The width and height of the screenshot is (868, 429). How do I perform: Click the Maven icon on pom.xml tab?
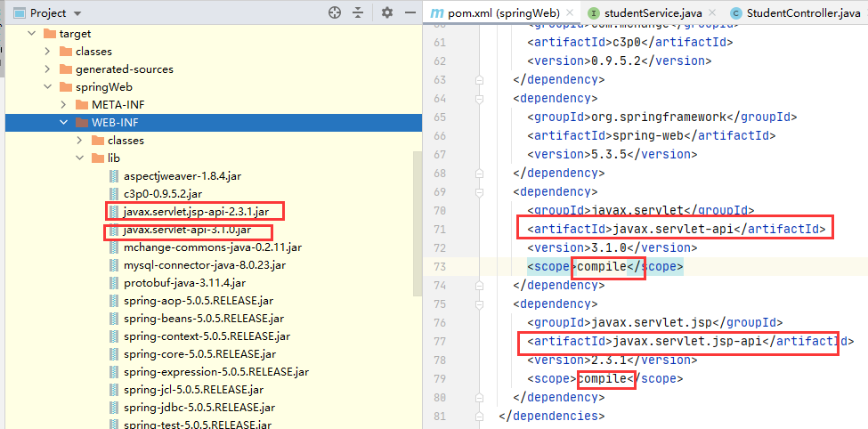(x=437, y=12)
